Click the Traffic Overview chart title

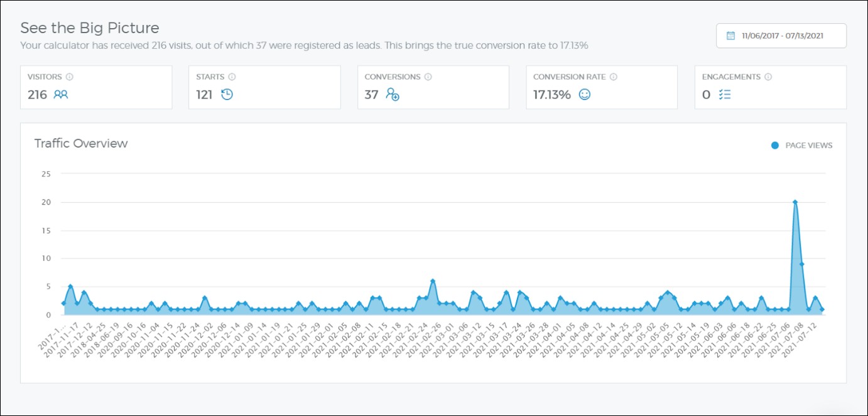[x=81, y=143]
